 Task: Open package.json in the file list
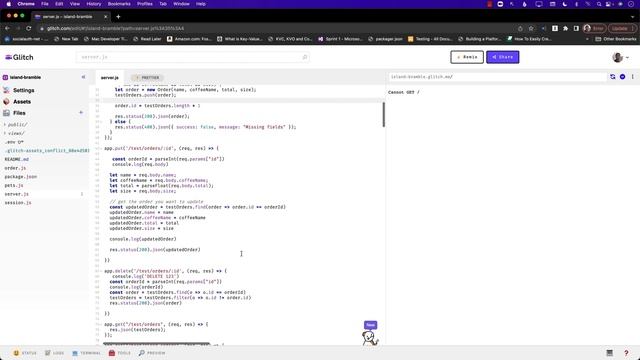[x=21, y=177]
